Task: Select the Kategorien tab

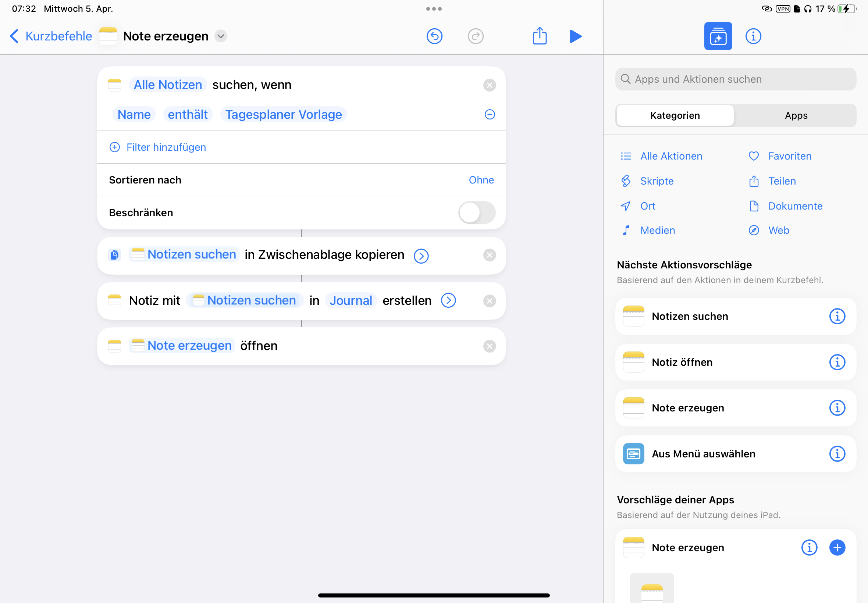Action: click(x=675, y=115)
